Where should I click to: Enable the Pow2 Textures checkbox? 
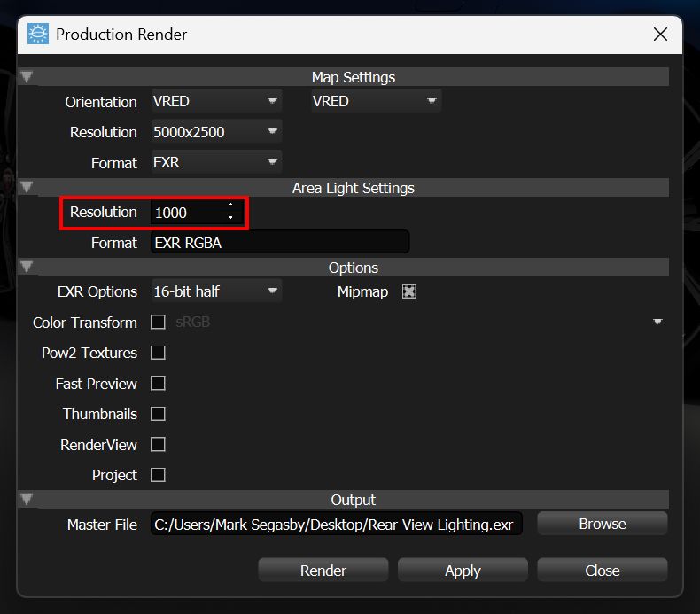(158, 353)
